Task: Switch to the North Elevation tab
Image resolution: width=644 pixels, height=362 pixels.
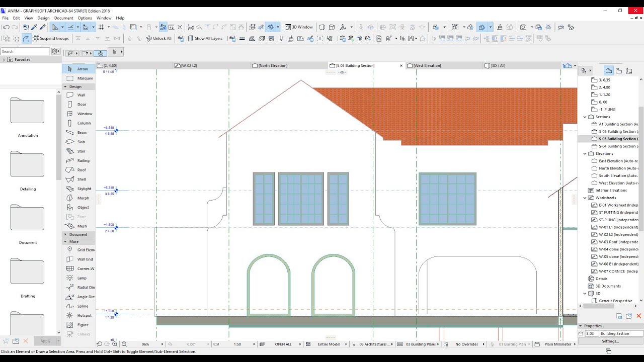Action: coord(289,65)
